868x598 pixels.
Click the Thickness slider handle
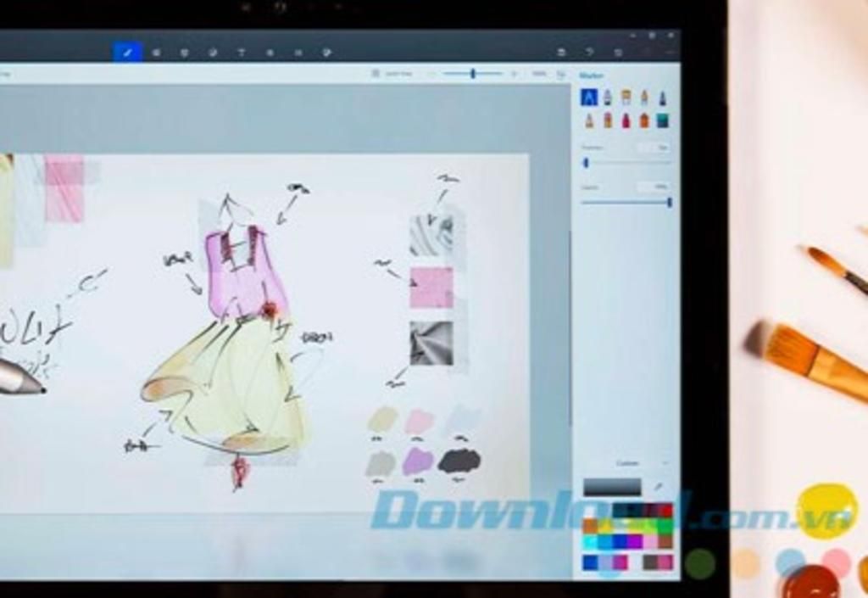[x=586, y=163]
